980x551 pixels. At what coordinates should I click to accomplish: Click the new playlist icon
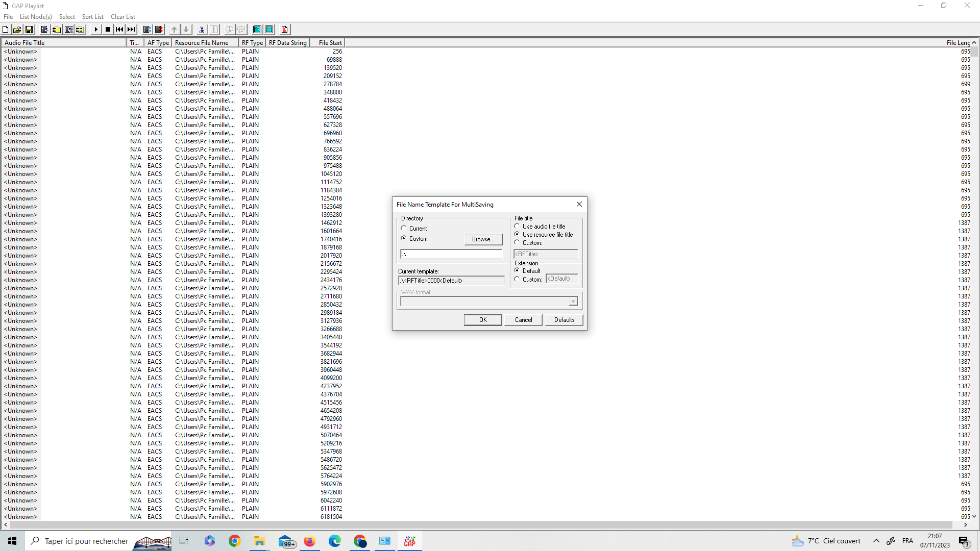pos(5,30)
